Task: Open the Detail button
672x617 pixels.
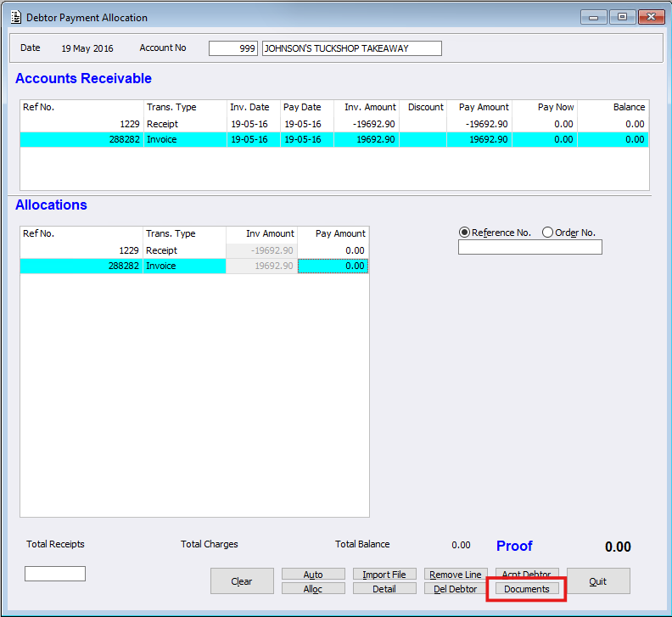Action: (384, 589)
